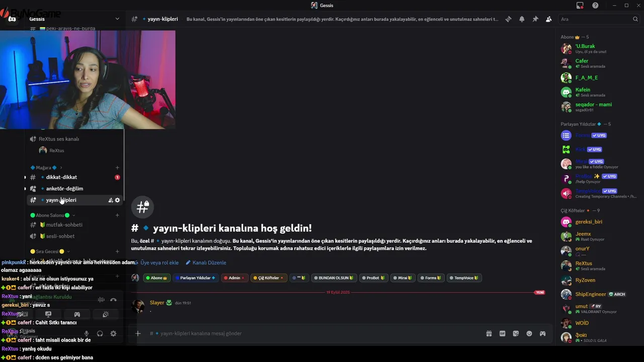Collapse the Sıra Gecesi category
The width and height of the screenshot is (644, 362).
pos(50,251)
